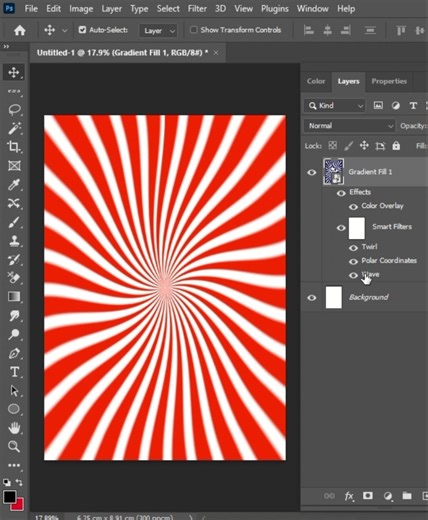Click the red background color swatch

(x=19, y=506)
